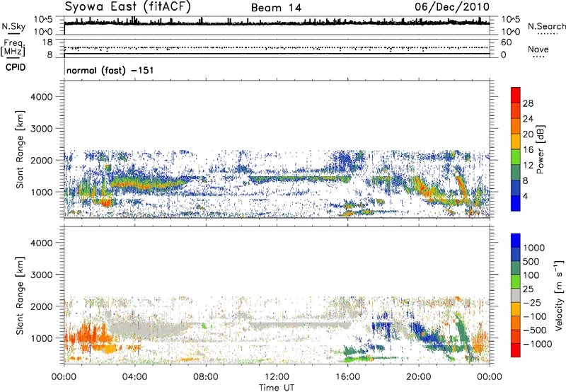The width and height of the screenshot is (566, 392).
Task: Click the "Slant Range [km]" label of velocity panel
Action: click(20, 296)
